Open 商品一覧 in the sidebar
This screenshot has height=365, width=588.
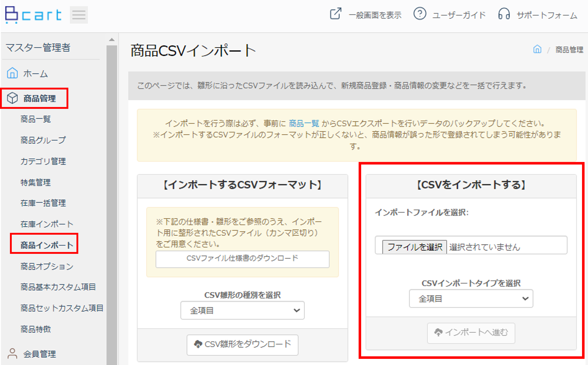tap(36, 119)
